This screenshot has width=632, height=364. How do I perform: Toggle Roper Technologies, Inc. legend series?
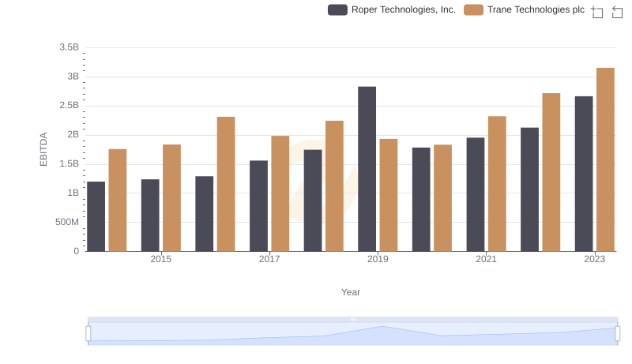pyautogui.click(x=392, y=9)
